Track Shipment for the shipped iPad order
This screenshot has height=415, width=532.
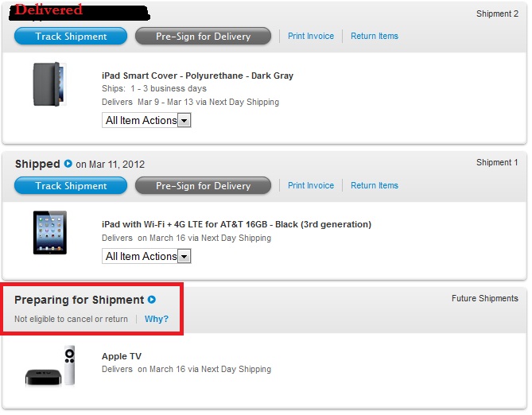tap(71, 185)
